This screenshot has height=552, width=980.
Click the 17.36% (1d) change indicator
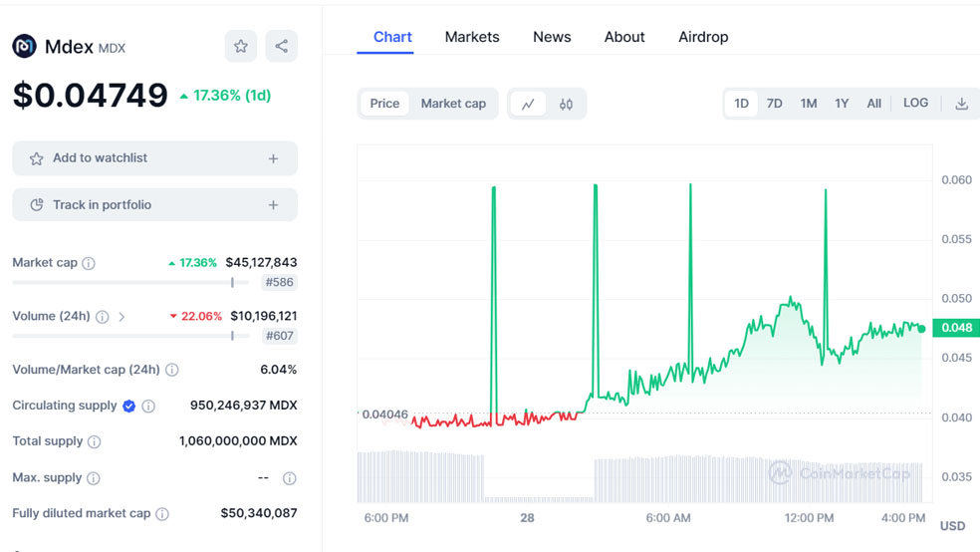click(226, 96)
